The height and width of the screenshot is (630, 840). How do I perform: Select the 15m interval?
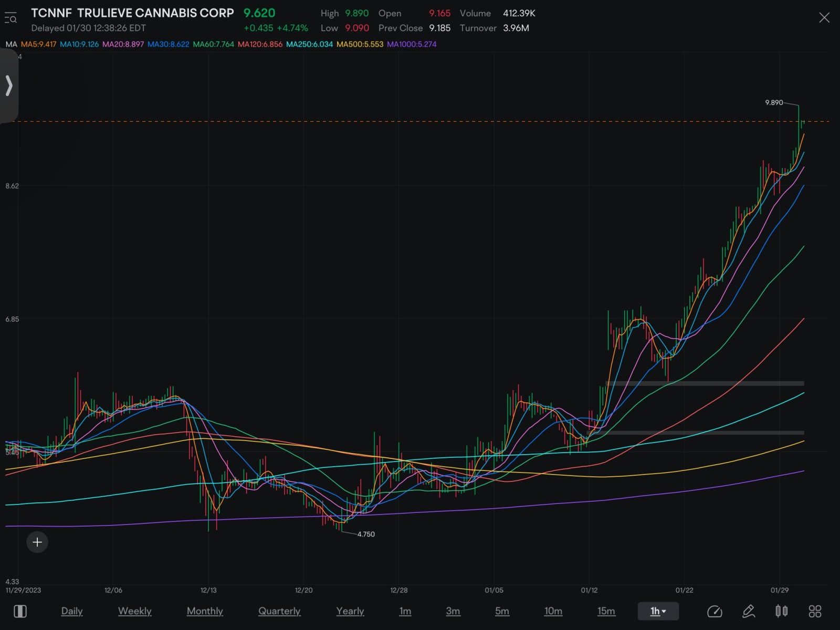pos(606,611)
